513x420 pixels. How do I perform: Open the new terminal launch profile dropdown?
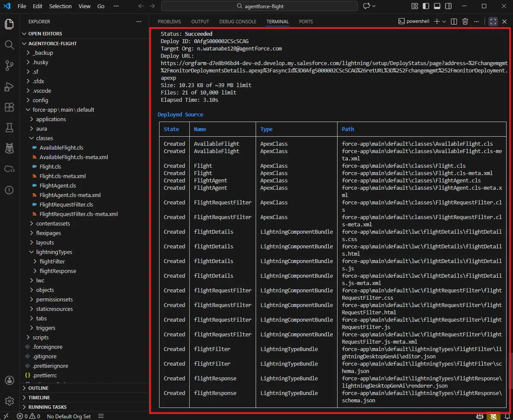pos(444,22)
